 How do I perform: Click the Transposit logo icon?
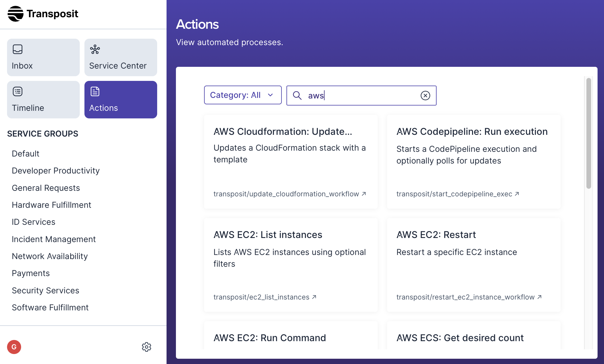coord(15,14)
